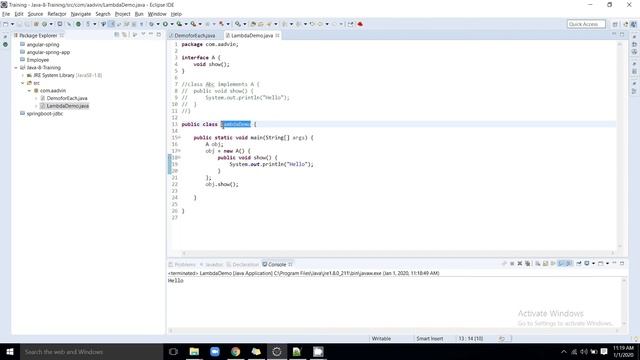Viewport: 640px width, 360px height.
Task: Collapse the src folder
Action: tap(23, 83)
